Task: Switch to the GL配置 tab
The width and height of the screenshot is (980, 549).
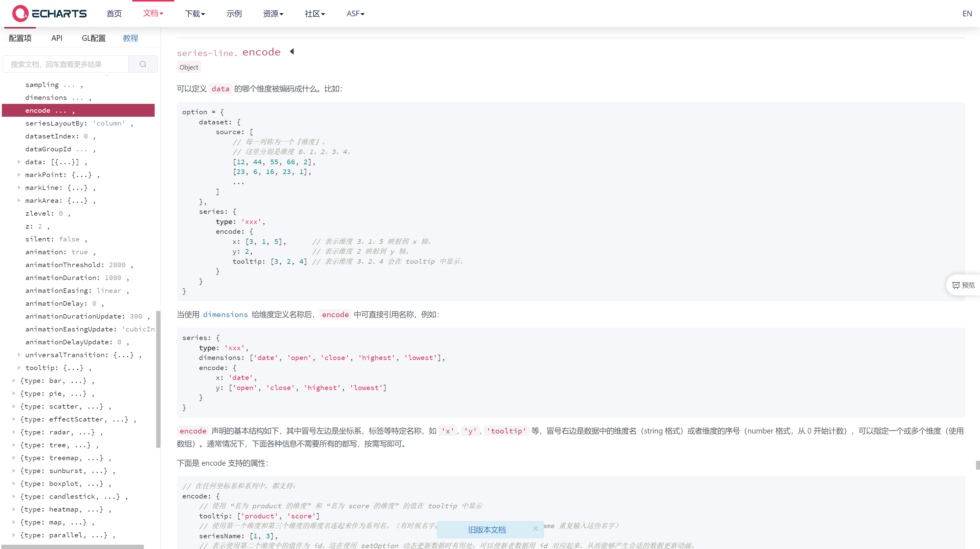Action: pyautogui.click(x=93, y=38)
